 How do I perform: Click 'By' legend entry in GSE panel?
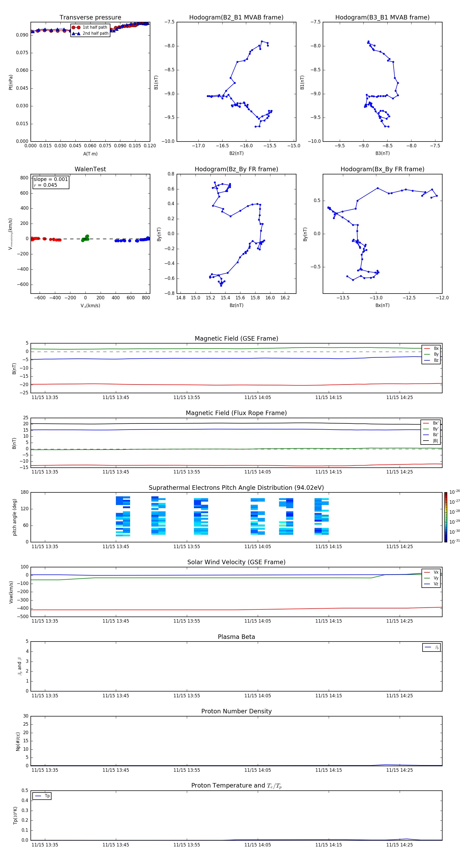431,355
